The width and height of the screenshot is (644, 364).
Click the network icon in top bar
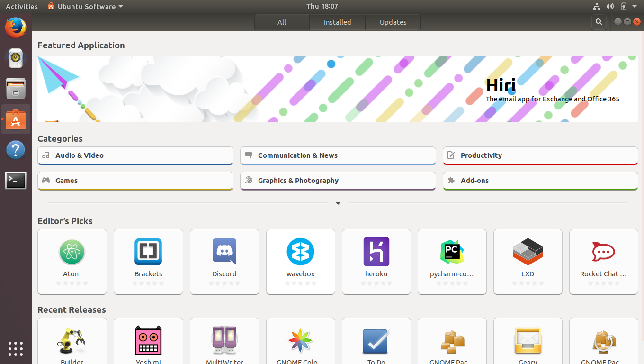(x=597, y=6)
